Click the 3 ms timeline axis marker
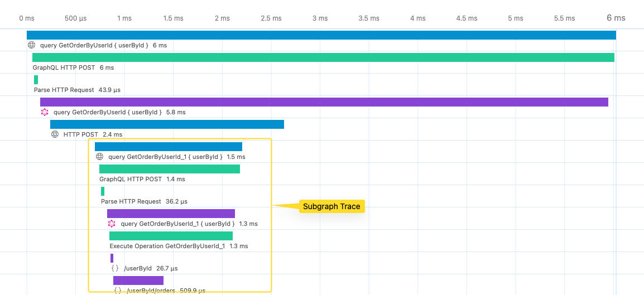Screen dimensions: 644x295 (x=320, y=18)
